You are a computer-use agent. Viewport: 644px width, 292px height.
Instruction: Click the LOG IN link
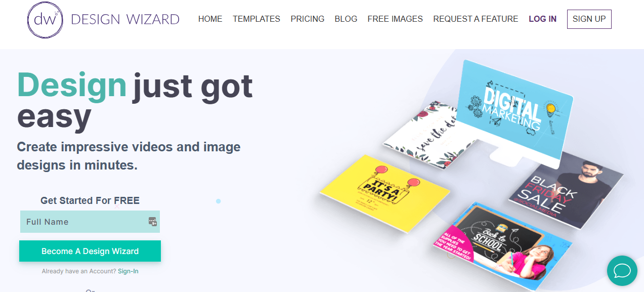pyautogui.click(x=542, y=19)
